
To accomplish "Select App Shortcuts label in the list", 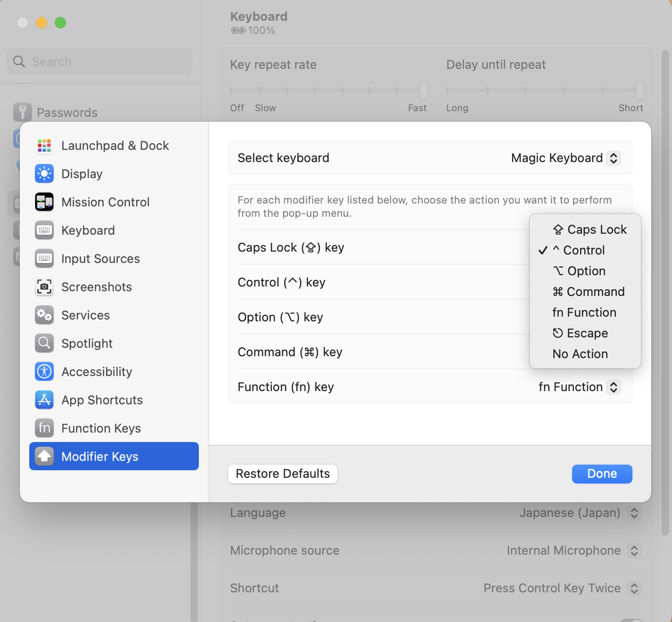I will pos(102,400).
